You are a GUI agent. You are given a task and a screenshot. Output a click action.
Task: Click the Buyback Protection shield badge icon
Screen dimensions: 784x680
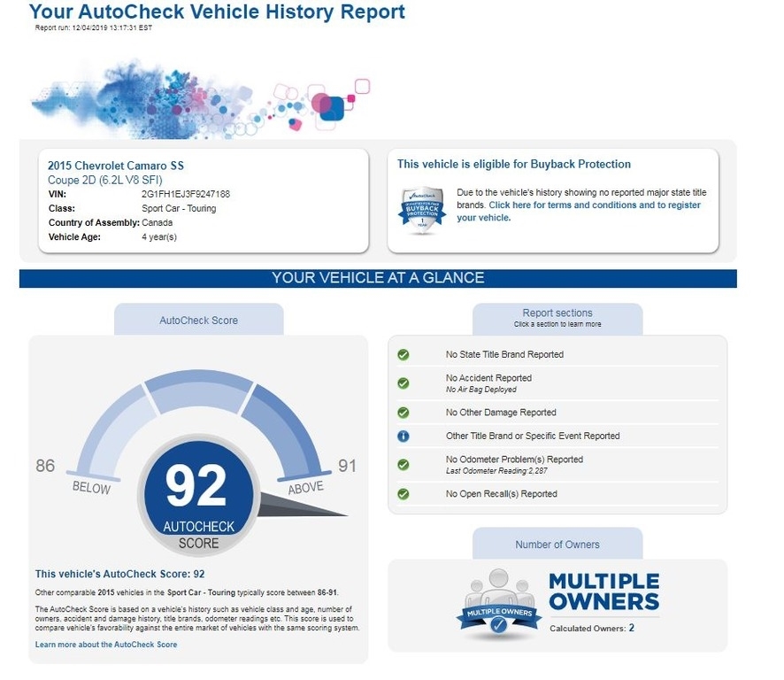point(421,211)
